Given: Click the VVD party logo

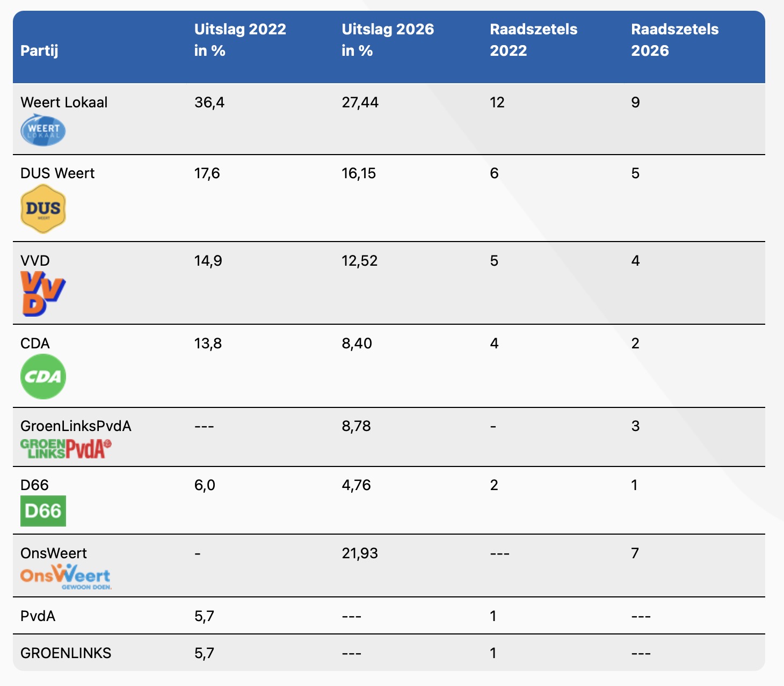Looking at the screenshot, I should point(43,293).
